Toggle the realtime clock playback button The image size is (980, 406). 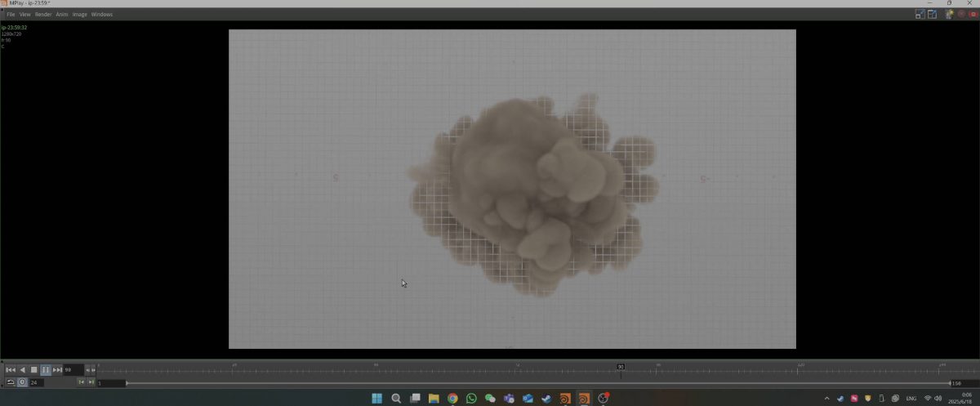[22, 382]
